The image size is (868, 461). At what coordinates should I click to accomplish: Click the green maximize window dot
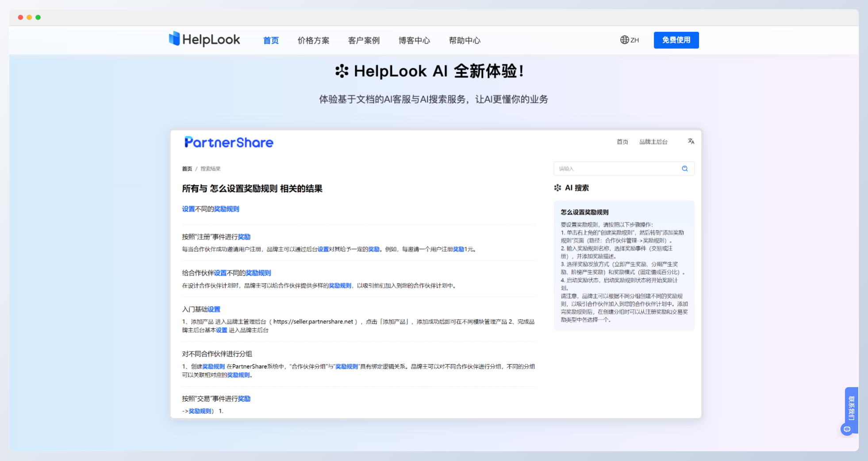coord(38,17)
